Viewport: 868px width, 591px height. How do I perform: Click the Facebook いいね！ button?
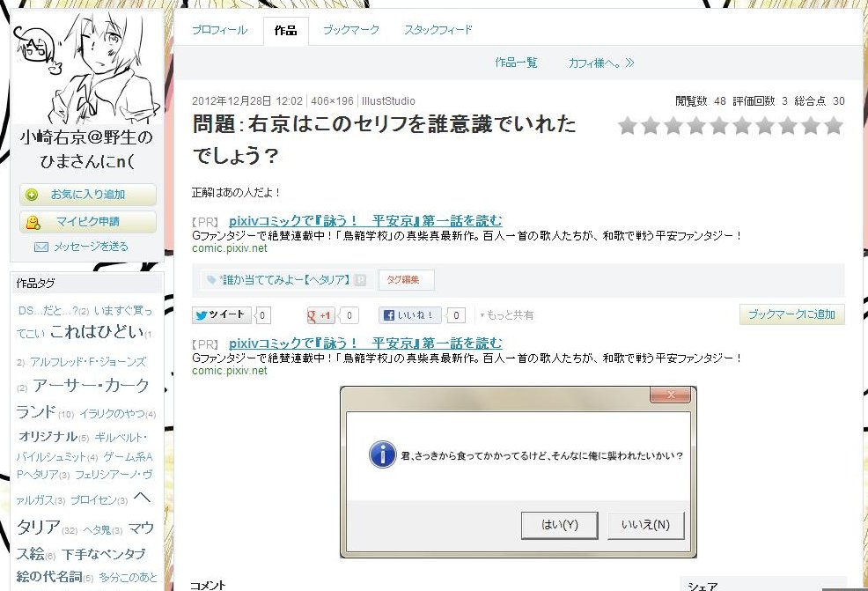(409, 315)
